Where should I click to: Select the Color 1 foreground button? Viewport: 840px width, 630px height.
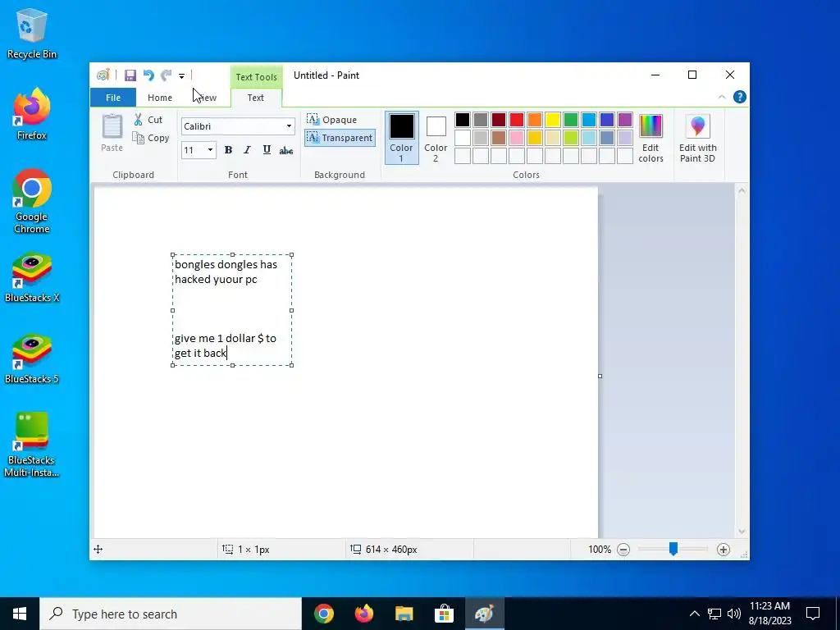[401, 138]
